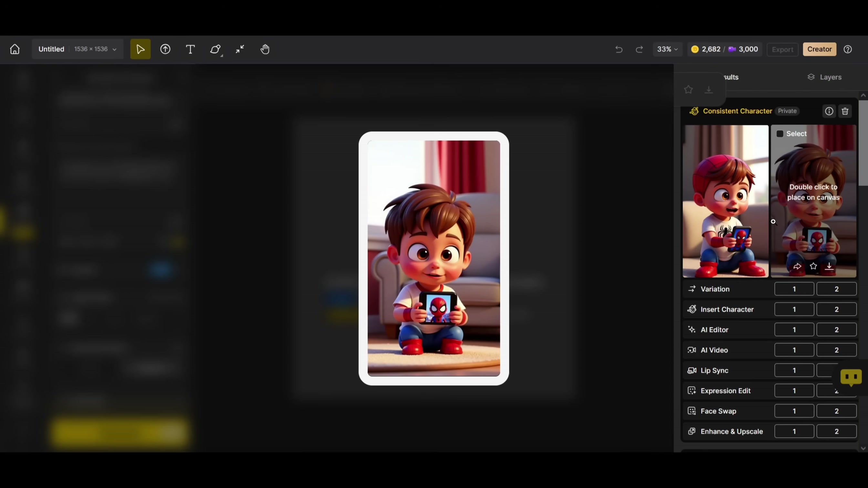Click the Enhance & Upscale row icon
The image size is (868, 488).
click(x=692, y=432)
